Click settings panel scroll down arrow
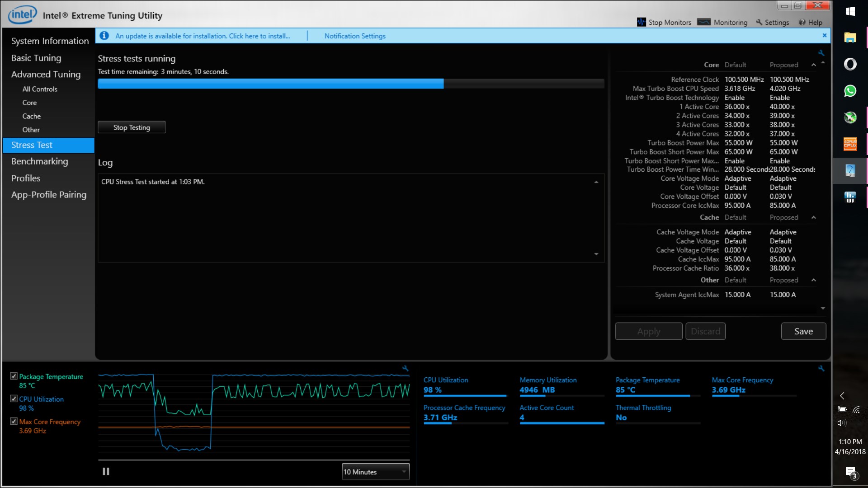 (823, 308)
